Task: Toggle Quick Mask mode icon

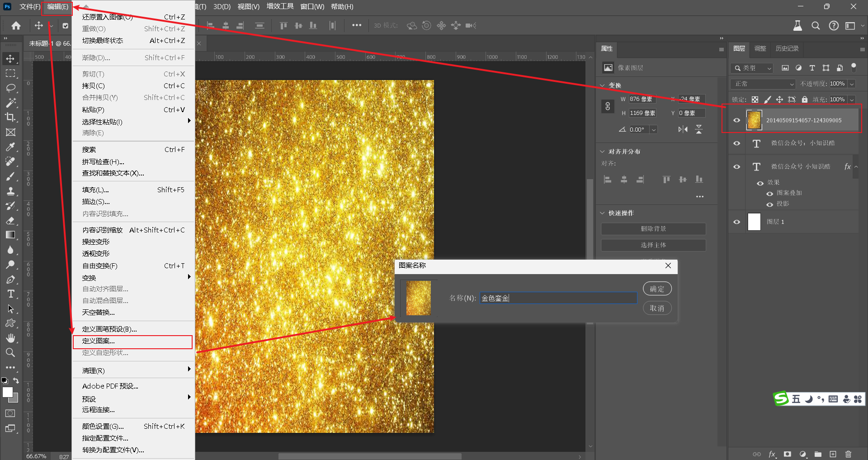Action: [x=10, y=413]
